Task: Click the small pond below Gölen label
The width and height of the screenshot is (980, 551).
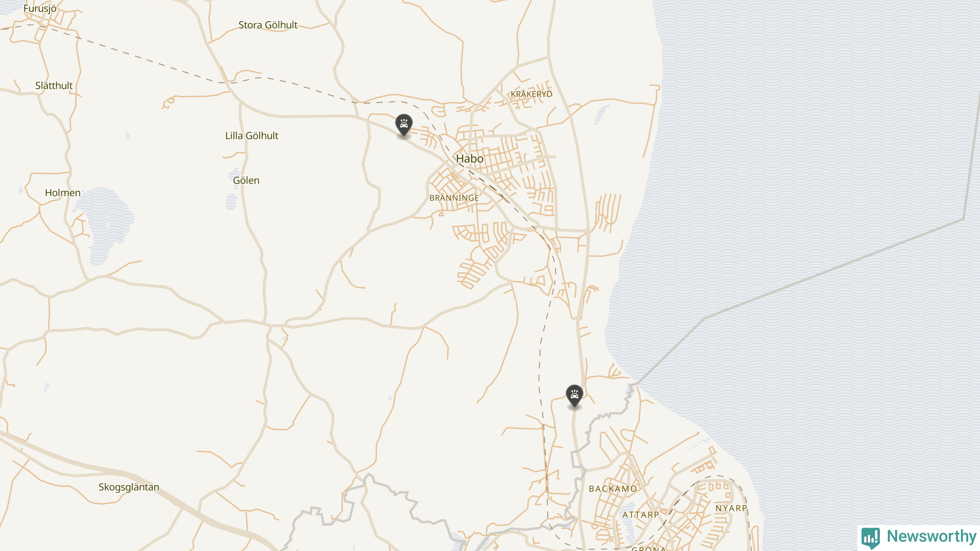Action: point(231,202)
